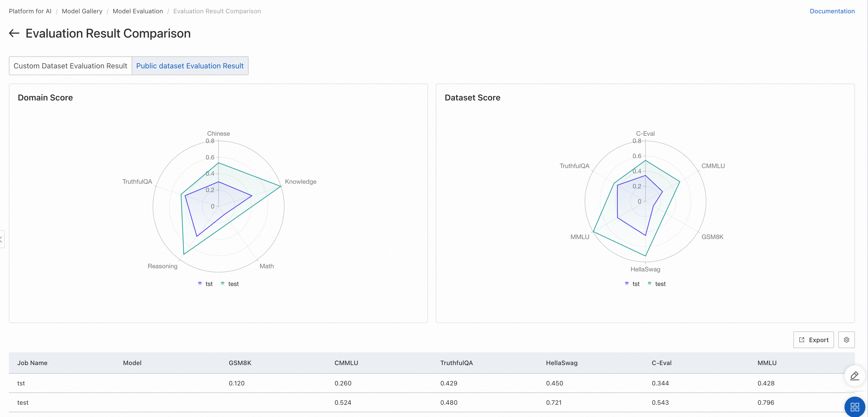Click the Math axis label in Domain Score

267,266
